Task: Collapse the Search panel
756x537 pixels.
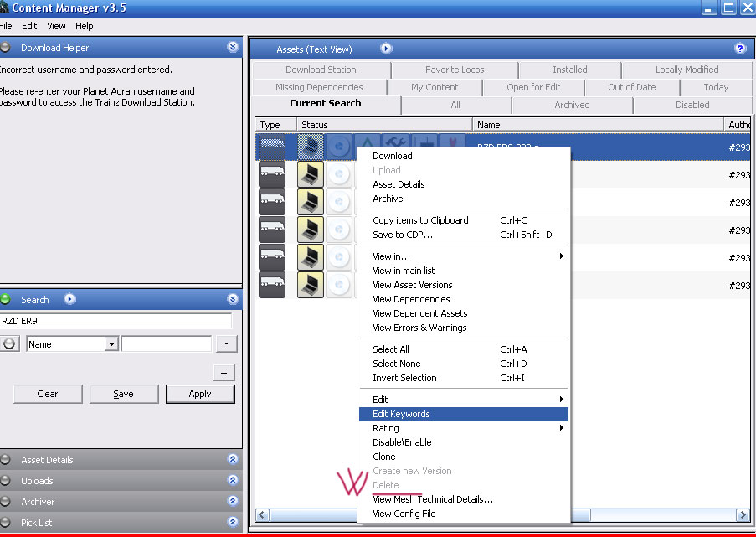Action: pos(233,299)
